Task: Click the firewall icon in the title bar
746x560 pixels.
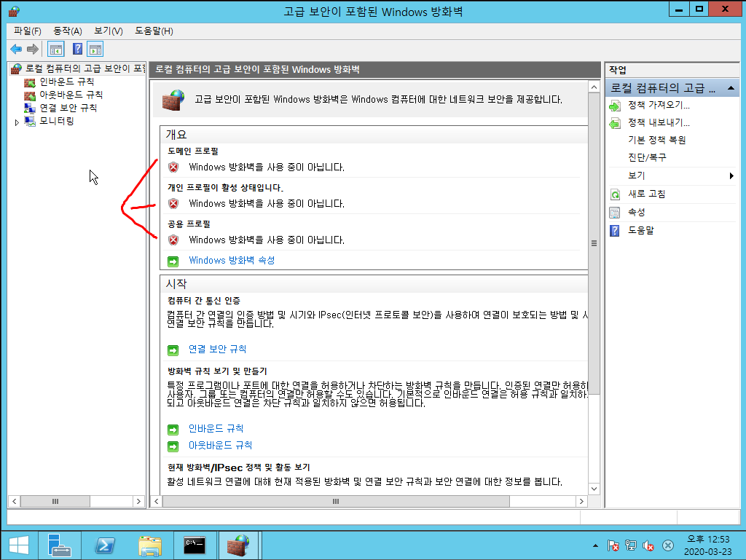Action: click(15, 12)
